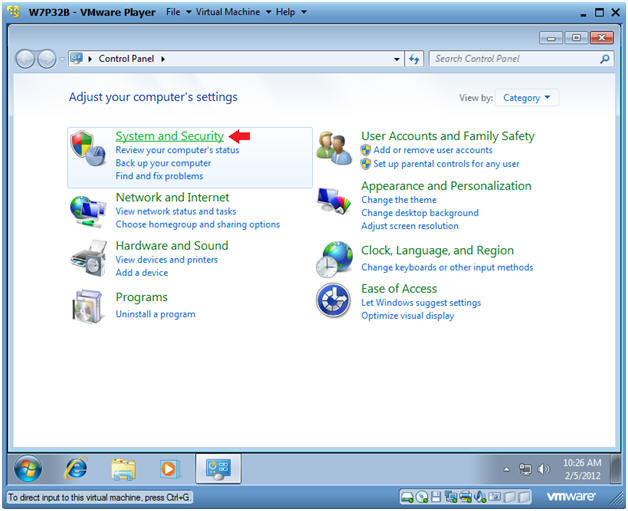This screenshot has width=628, height=511.
Task: Expand the arrow after Control Panel breadcrumb
Action: coord(163,59)
